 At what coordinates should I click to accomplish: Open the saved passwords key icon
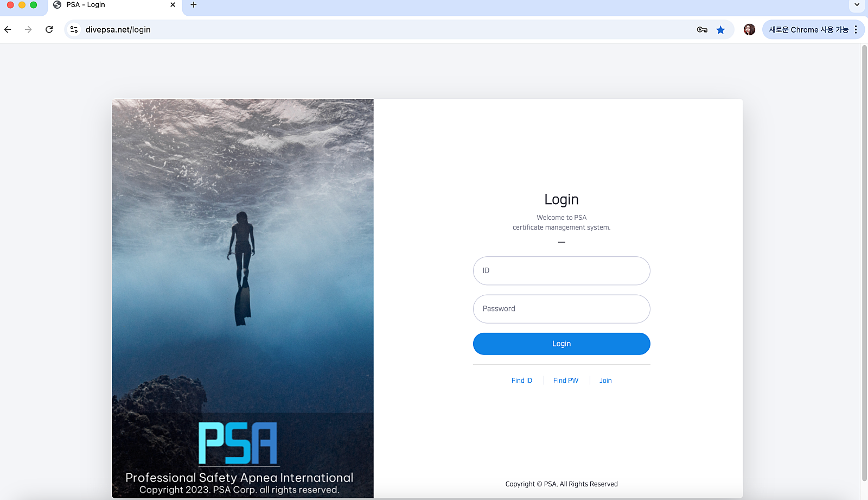[702, 30]
